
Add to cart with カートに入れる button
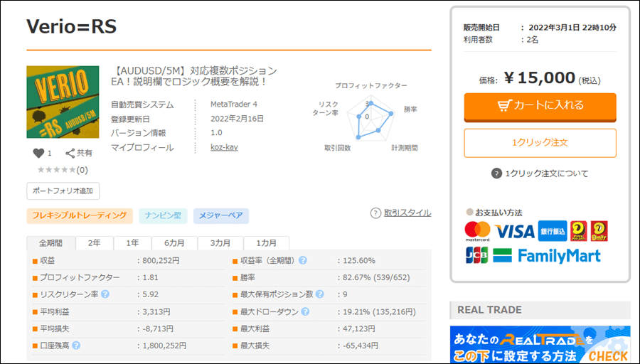pos(540,105)
